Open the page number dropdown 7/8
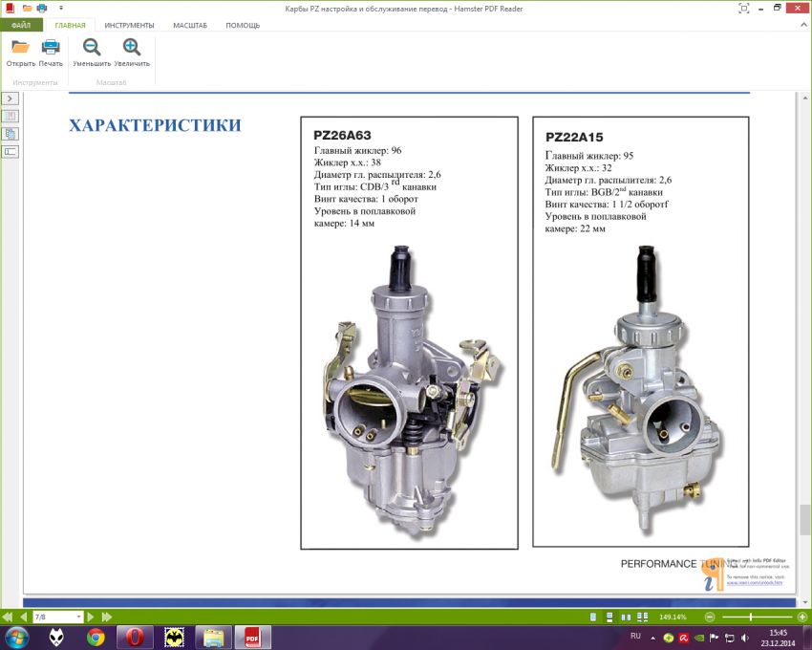Viewport: 812px width, 650px height. [x=78, y=617]
